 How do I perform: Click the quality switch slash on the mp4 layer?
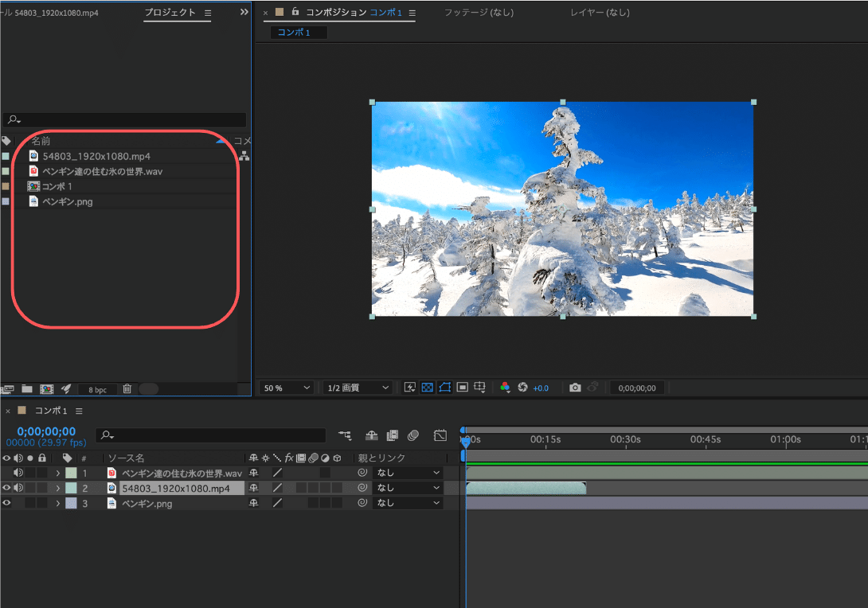(x=277, y=488)
